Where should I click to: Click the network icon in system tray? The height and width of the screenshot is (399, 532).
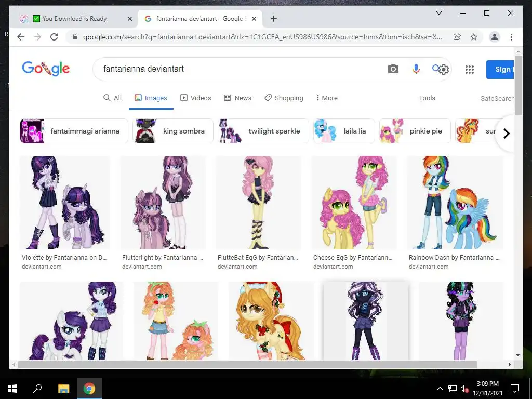tap(452, 389)
